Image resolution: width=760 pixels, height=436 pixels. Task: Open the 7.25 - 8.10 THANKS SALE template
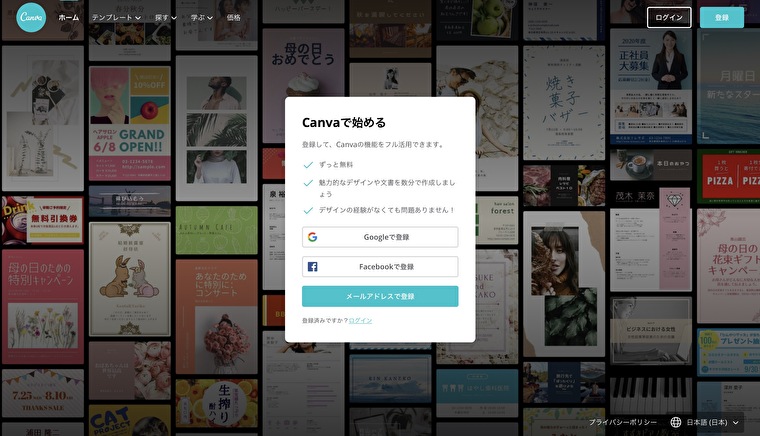[x=43, y=393]
